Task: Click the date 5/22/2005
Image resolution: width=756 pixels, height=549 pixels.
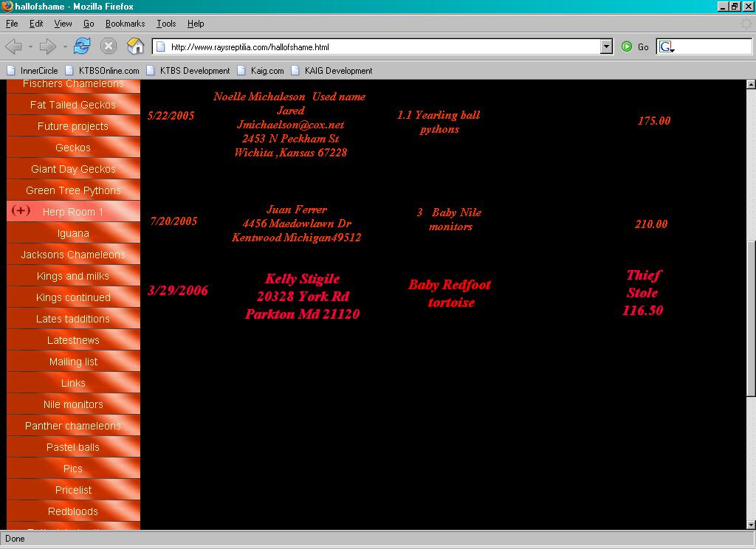Action: 171,115
